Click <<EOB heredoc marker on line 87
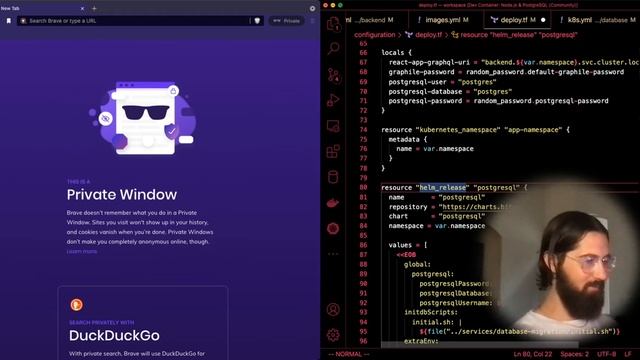640x360 pixels. click(406, 255)
